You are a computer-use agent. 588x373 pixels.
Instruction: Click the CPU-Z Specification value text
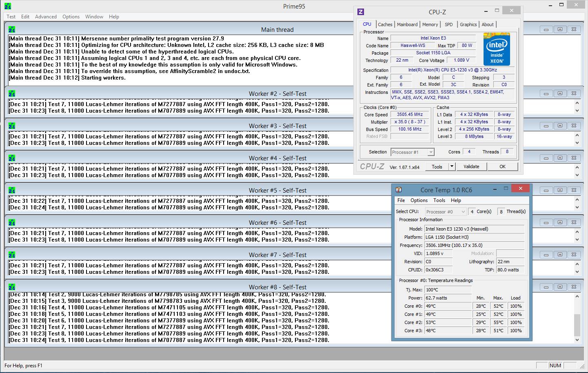453,70
